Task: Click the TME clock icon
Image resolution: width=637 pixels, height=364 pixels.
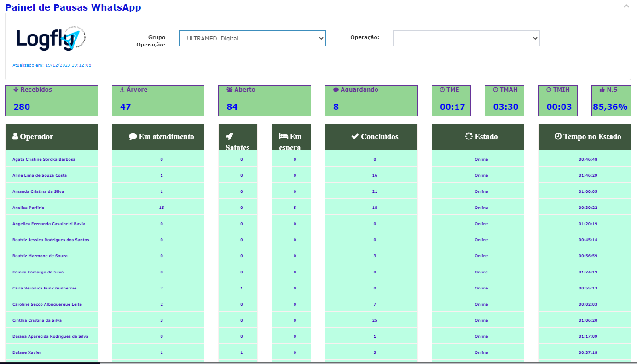Action: point(442,90)
